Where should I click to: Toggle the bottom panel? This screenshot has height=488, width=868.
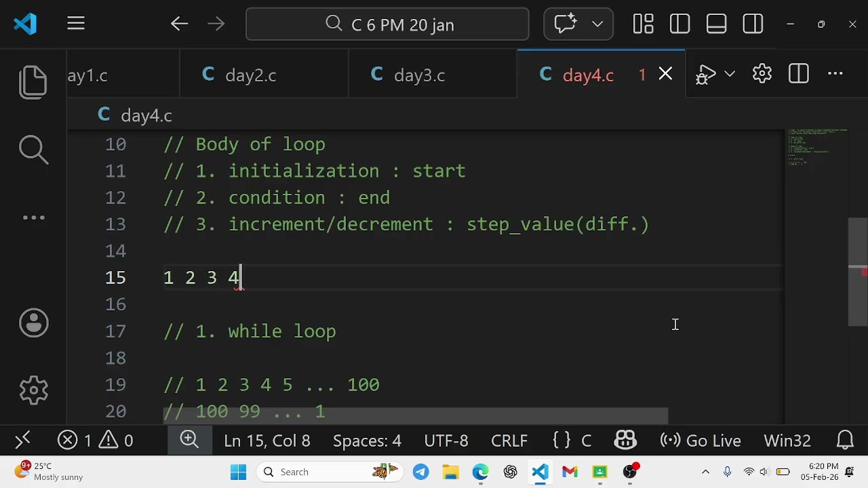[x=716, y=24]
